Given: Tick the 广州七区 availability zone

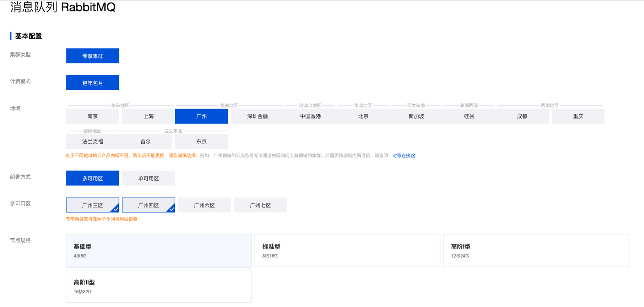Looking at the screenshot, I should (260, 205).
